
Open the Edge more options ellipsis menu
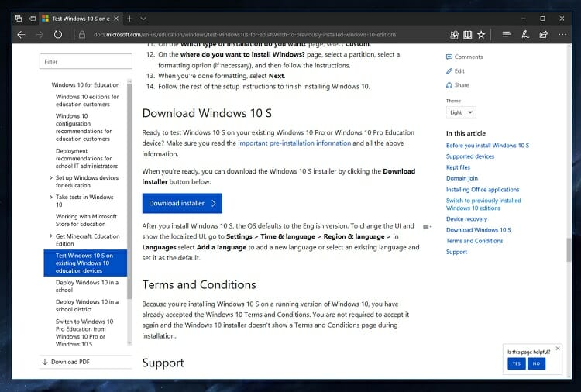coord(562,34)
